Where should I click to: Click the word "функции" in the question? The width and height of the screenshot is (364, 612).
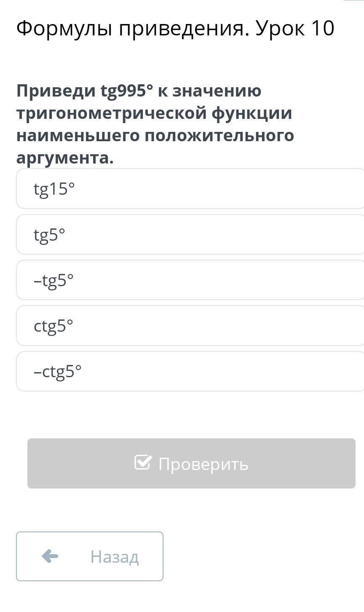point(252,113)
